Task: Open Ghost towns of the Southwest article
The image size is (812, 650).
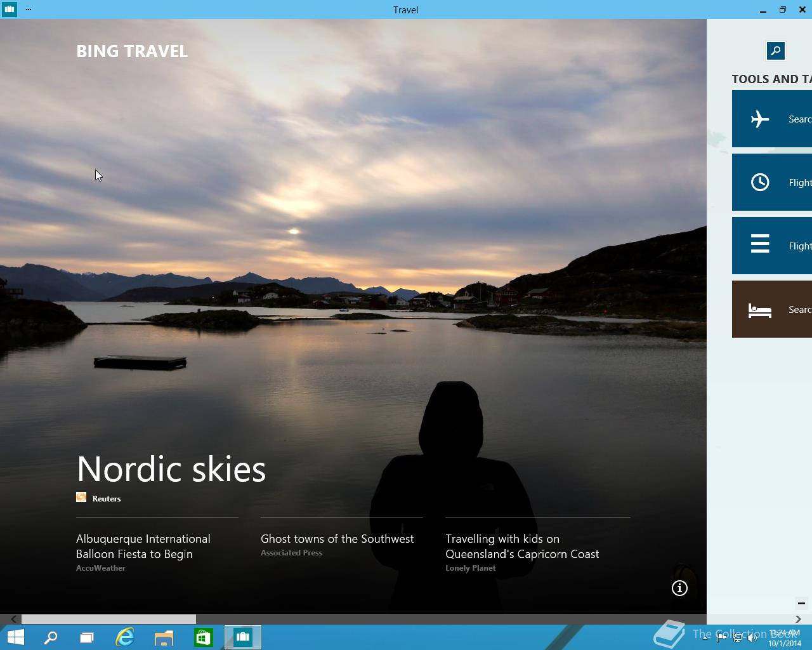Action: tap(337, 538)
